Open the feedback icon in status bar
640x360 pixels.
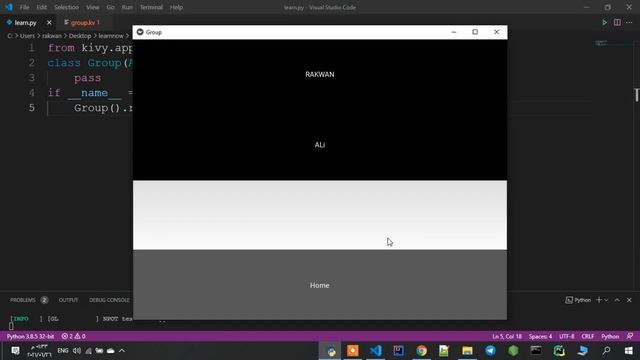click(x=630, y=336)
